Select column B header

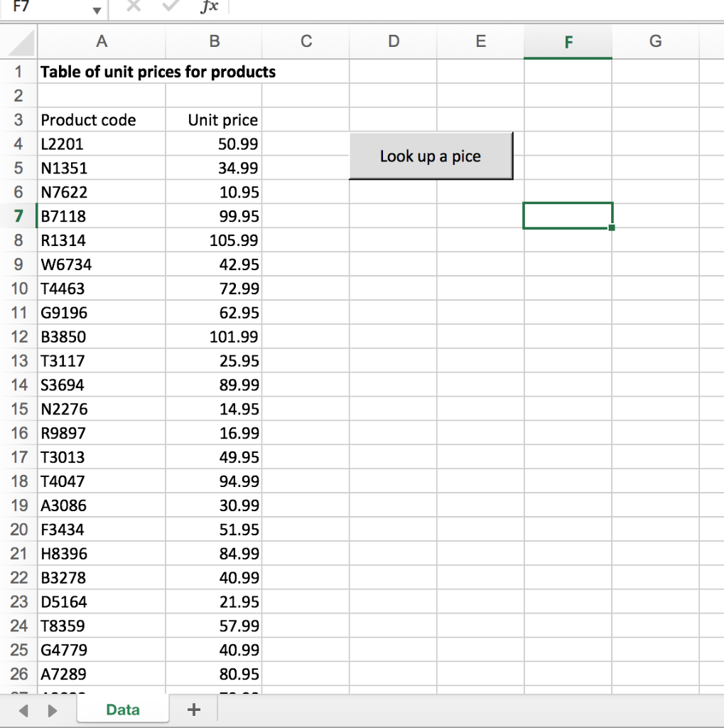[x=214, y=42]
